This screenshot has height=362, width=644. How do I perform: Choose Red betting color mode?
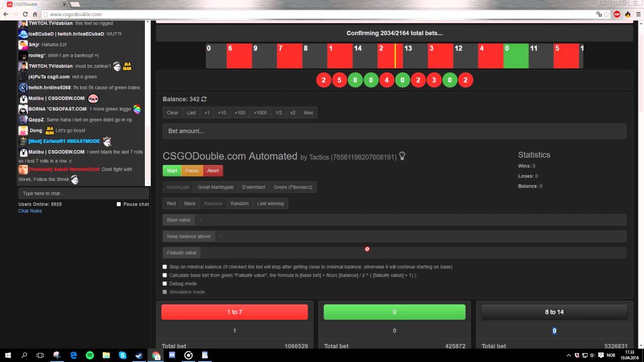[x=171, y=204]
